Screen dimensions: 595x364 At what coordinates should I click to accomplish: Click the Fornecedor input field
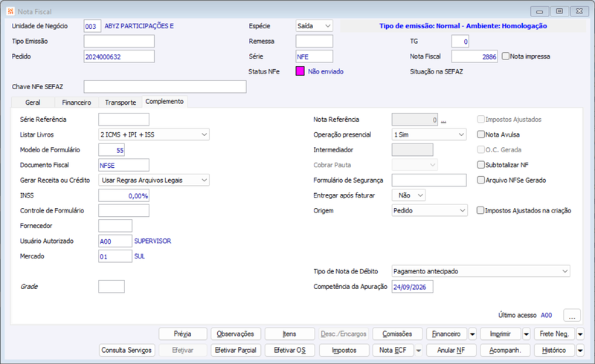click(115, 226)
